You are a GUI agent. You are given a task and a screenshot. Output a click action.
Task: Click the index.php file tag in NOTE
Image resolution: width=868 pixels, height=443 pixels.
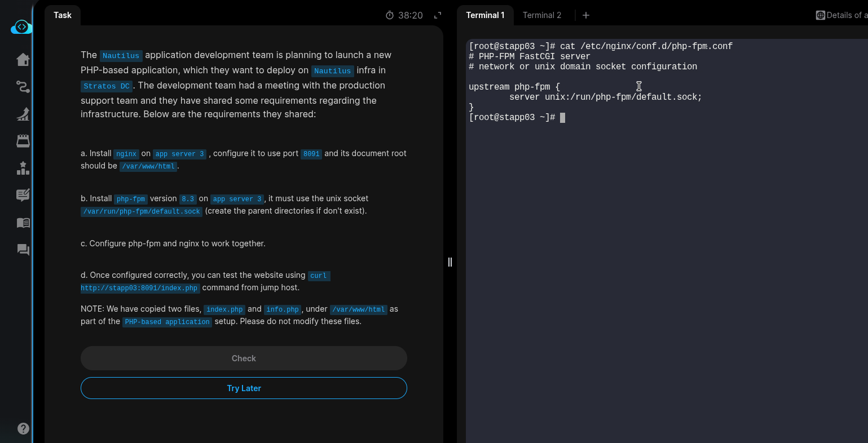tap(224, 309)
